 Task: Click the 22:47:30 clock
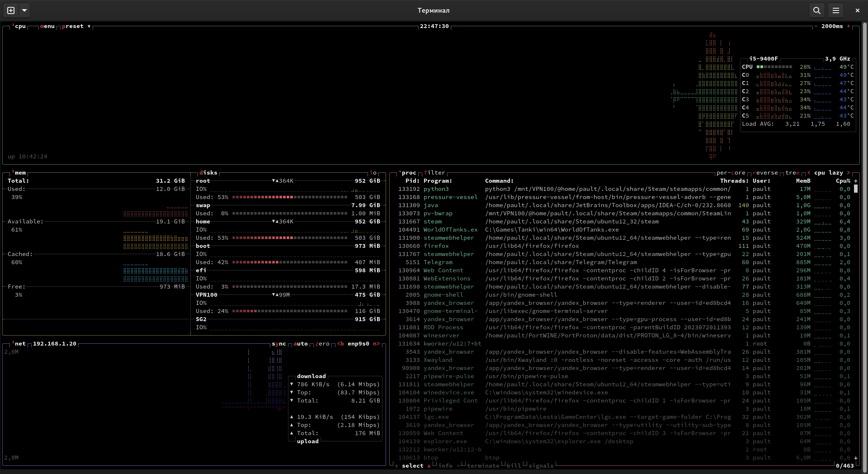tap(434, 26)
